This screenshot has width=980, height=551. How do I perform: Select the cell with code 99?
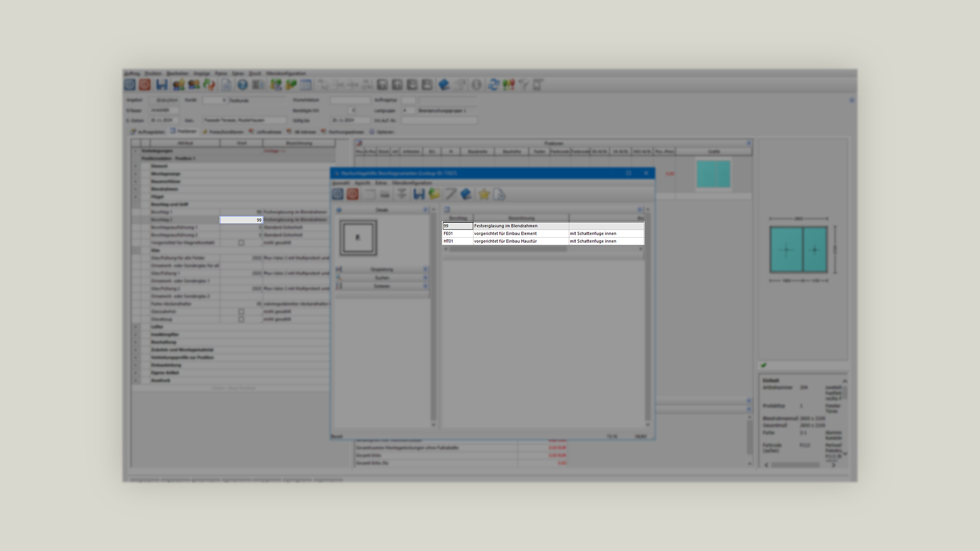(457, 226)
